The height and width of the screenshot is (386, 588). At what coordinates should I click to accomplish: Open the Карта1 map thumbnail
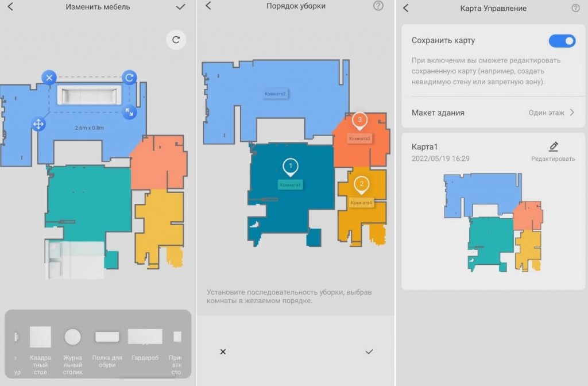pos(493,222)
